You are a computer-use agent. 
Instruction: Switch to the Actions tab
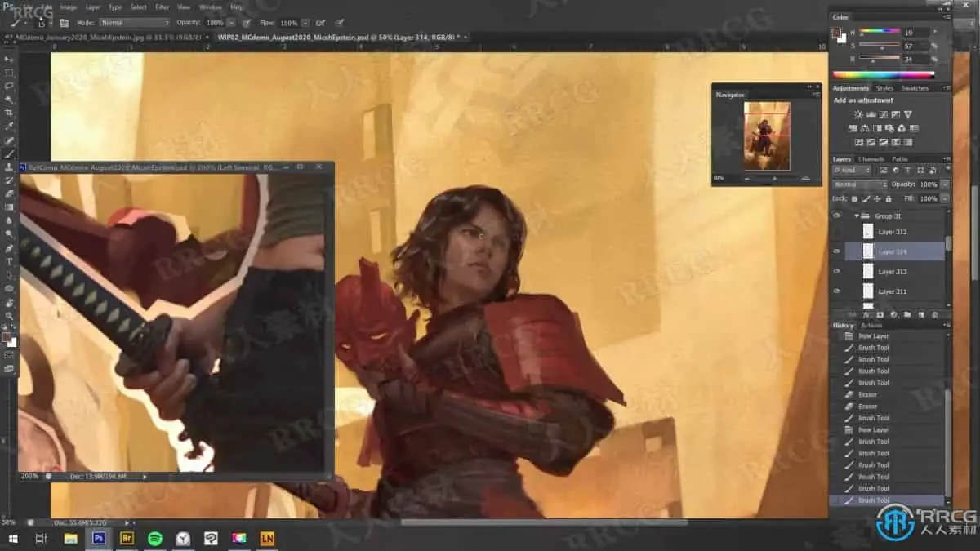point(871,325)
